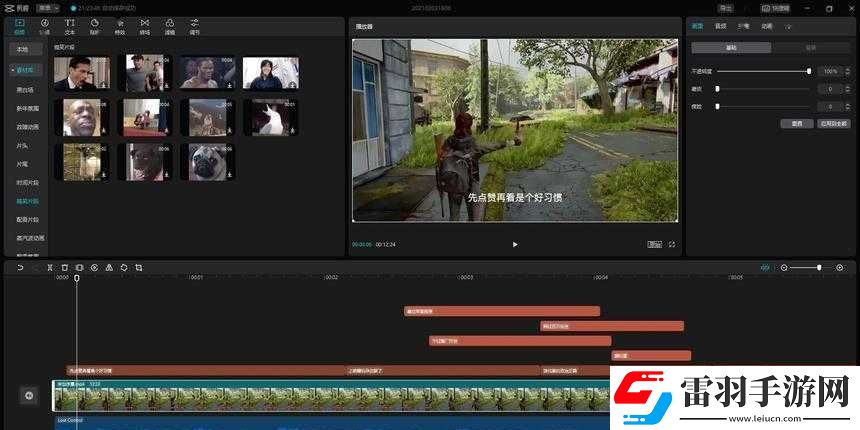860x430 pixels.
Task: Select the second sub-tab beside Basic
Action: click(x=811, y=48)
